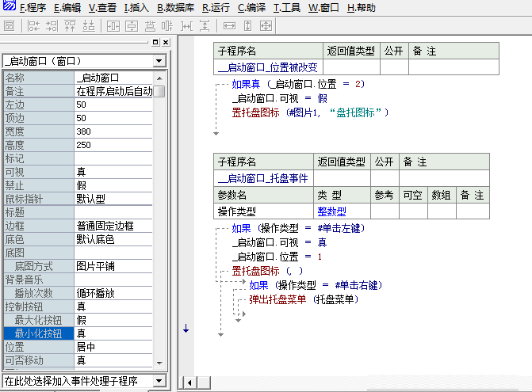
Task: Click the make same width toolbar icon
Action: pyautogui.click(x=230, y=26)
